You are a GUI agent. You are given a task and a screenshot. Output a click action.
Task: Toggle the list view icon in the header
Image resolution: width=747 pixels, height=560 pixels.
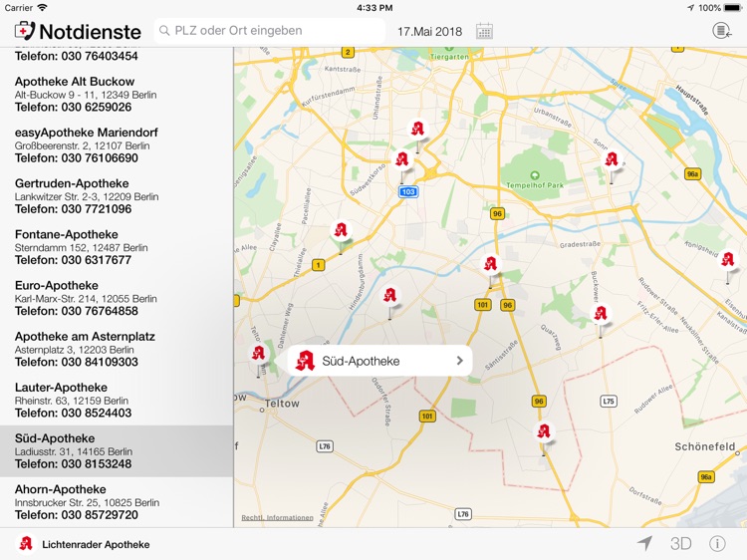[722, 31]
